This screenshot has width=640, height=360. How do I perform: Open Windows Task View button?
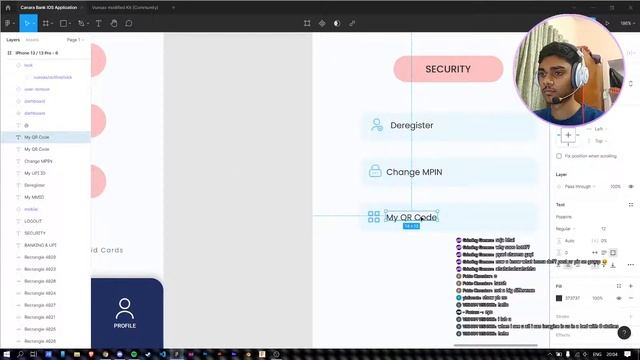coord(33,354)
